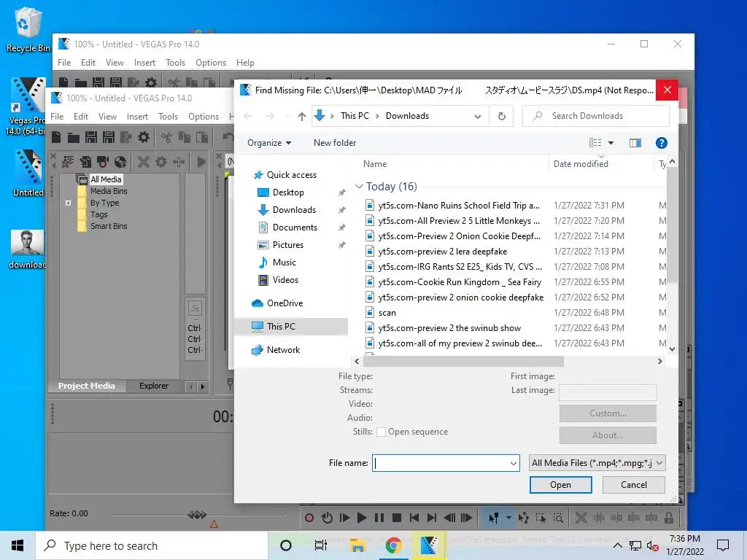Go up one folder level arrow
This screenshot has width=747, height=560.
click(301, 116)
